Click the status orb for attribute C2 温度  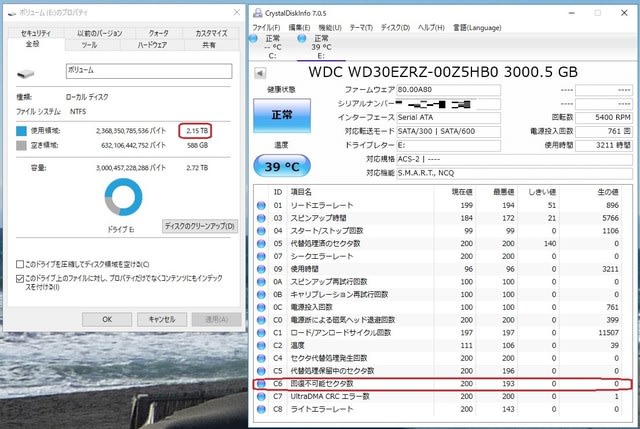(261, 345)
